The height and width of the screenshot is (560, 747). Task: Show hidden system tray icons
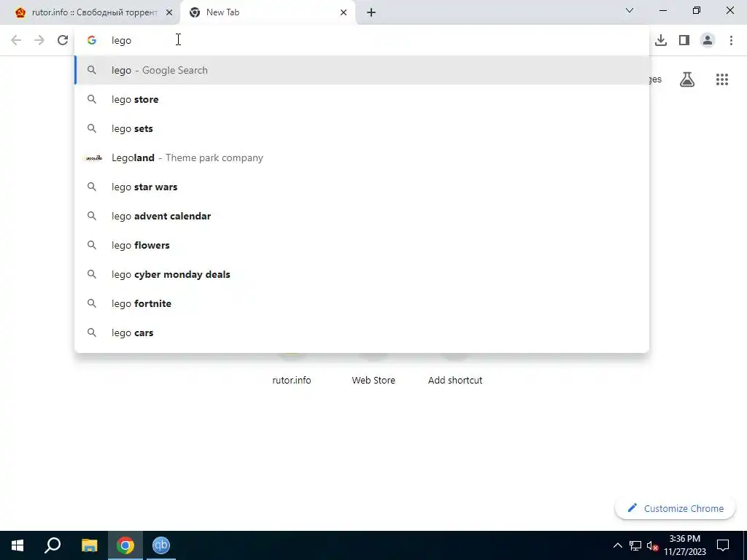[617, 545]
